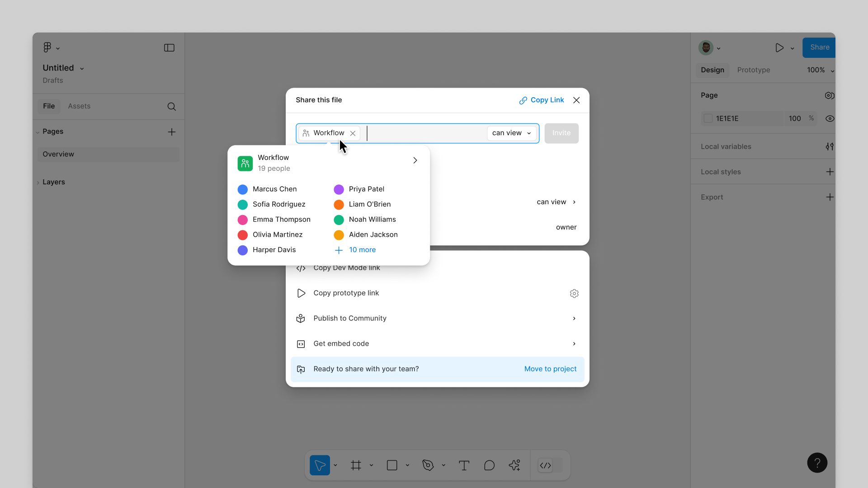868x488 pixels.
Task: Open the help menu
Action: coord(817,462)
